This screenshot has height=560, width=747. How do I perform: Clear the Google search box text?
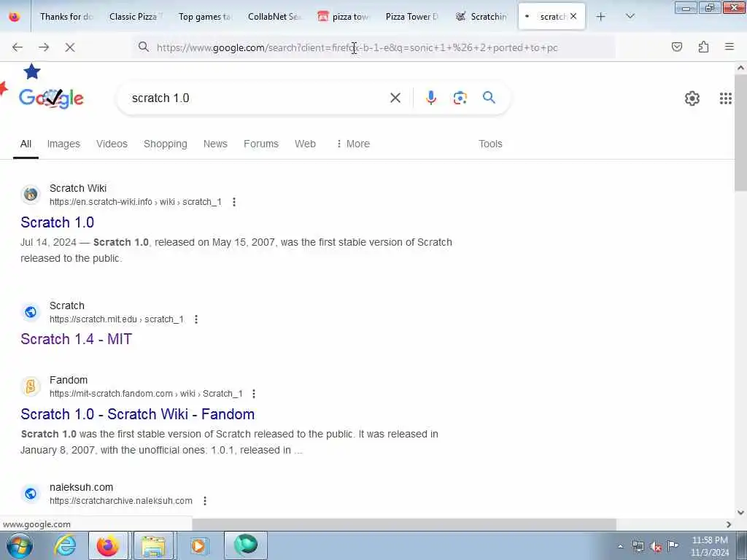(395, 98)
